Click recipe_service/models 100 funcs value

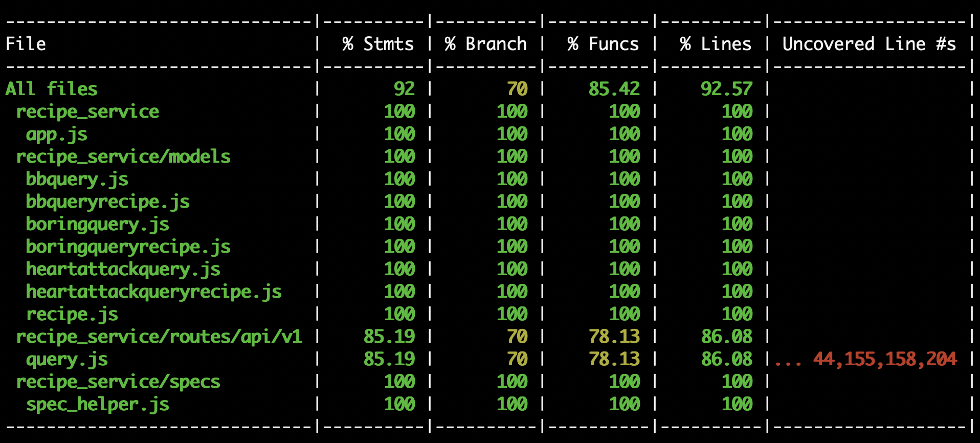[624, 157]
